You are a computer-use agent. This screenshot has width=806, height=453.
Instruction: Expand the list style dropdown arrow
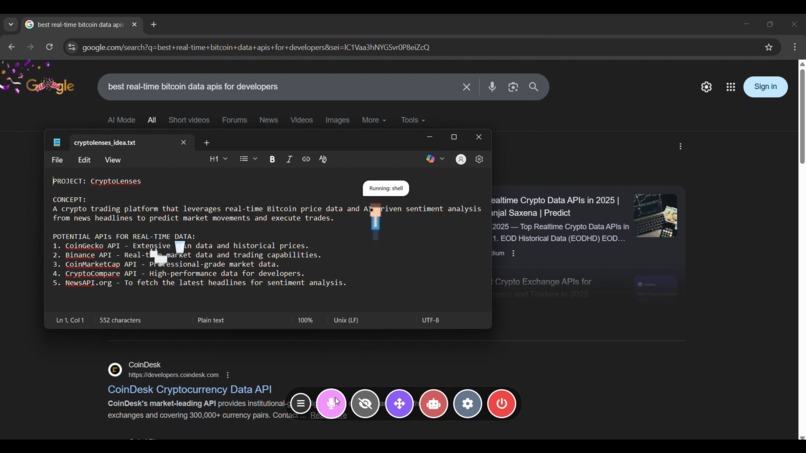(x=255, y=159)
